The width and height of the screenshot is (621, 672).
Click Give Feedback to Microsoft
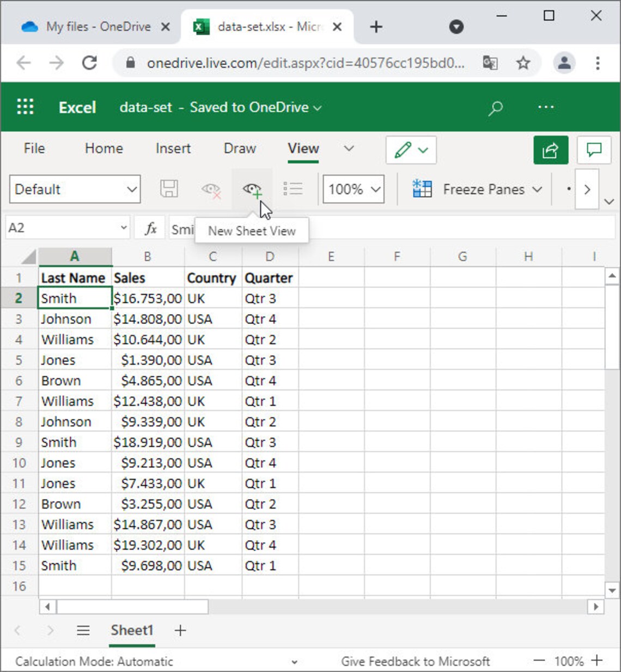[x=416, y=661]
